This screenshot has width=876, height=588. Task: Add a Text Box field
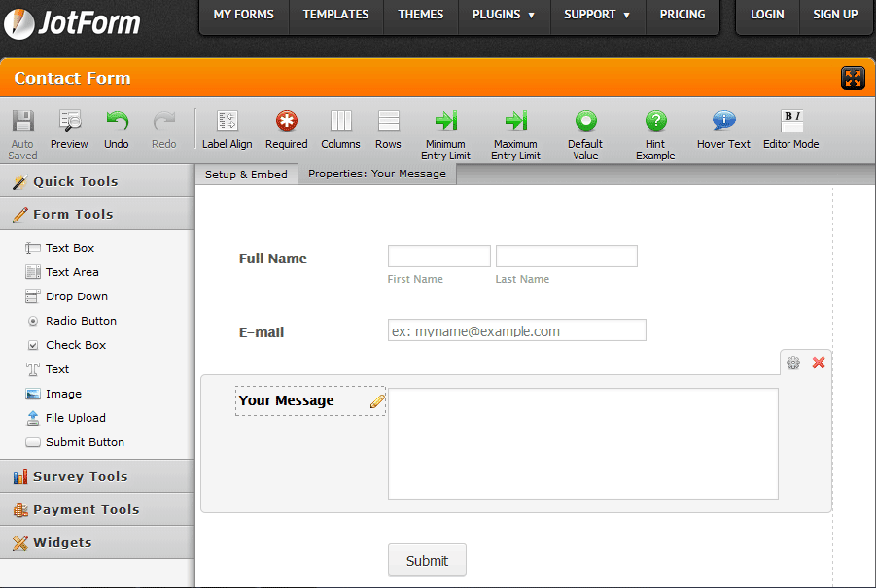pos(59,248)
